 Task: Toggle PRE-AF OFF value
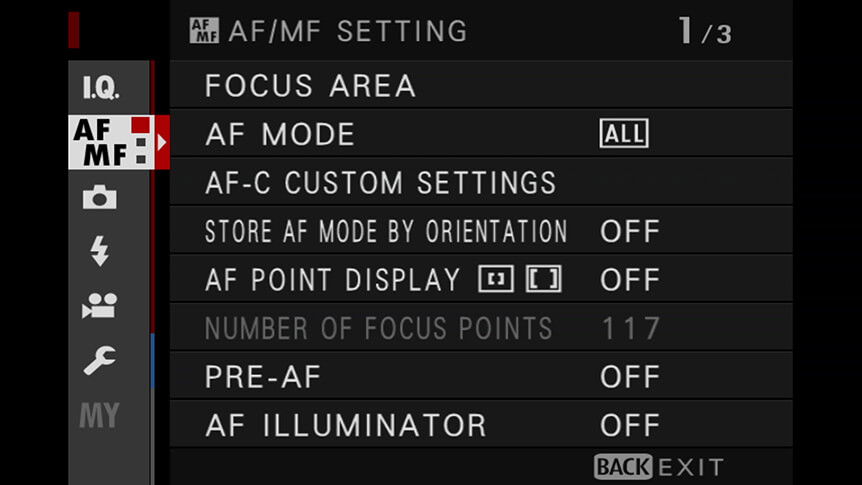630,377
